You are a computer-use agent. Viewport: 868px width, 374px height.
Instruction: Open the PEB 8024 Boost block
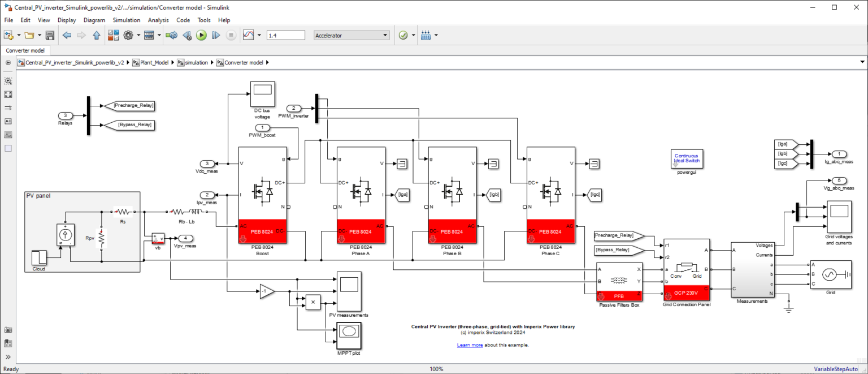[x=263, y=195]
